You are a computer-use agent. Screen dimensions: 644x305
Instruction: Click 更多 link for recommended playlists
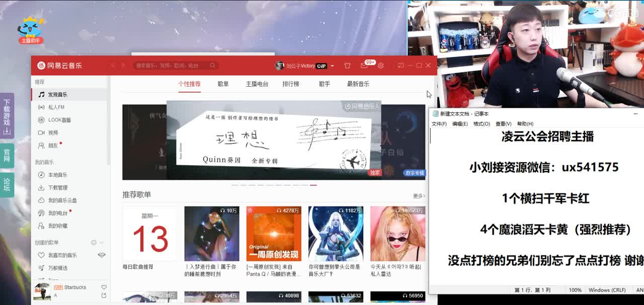(x=419, y=196)
